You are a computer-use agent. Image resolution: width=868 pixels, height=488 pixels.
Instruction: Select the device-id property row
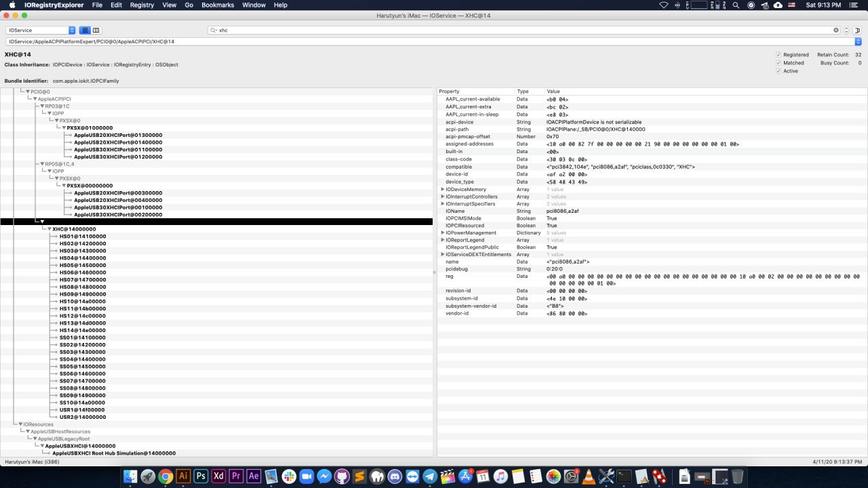(652, 174)
